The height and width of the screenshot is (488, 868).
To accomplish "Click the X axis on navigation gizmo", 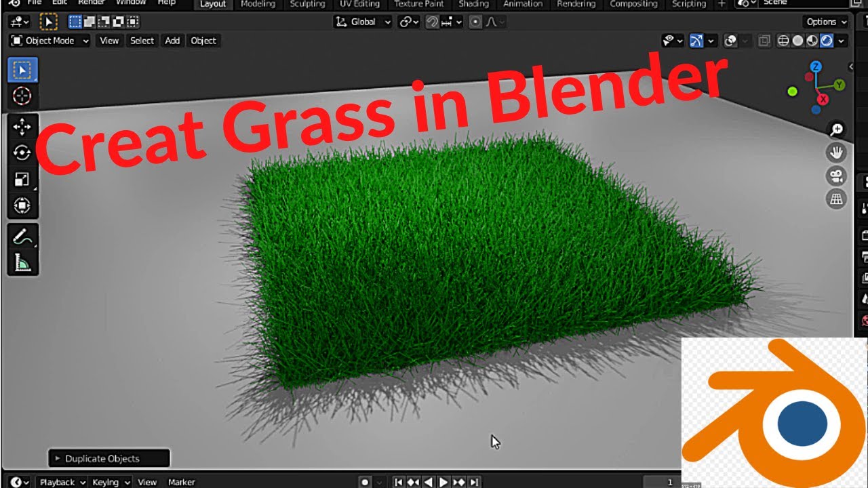I will pyautogui.click(x=823, y=99).
